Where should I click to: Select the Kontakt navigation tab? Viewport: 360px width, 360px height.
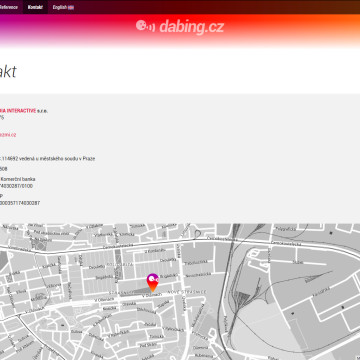[35, 7]
